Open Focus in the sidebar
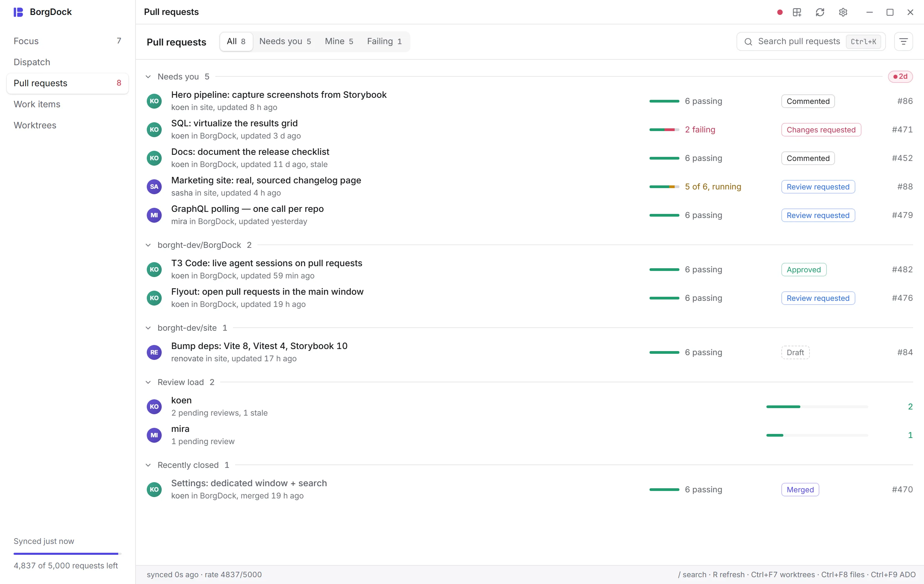This screenshot has height=584, width=924. pyautogui.click(x=68, y=41)
